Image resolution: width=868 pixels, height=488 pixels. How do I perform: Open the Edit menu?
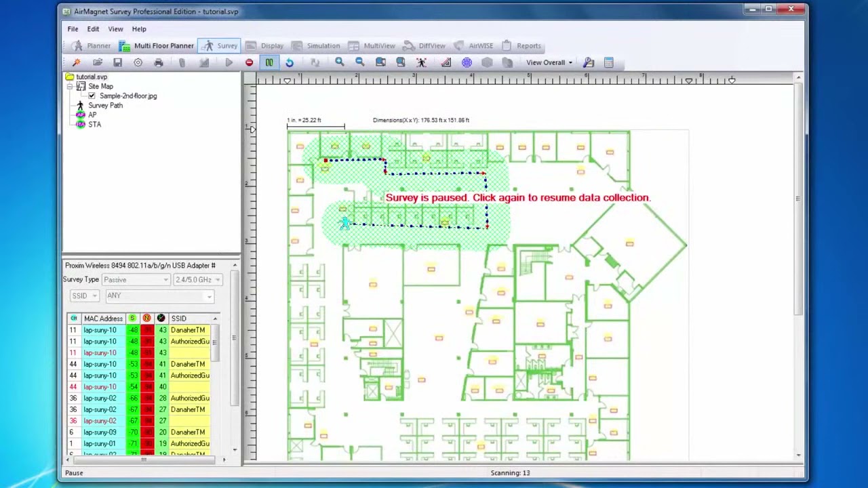(93, 29)
